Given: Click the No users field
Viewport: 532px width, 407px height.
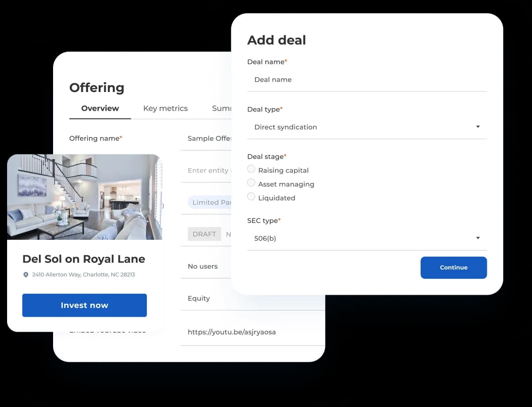Looking at the screenshot, I should pos(206,266).
